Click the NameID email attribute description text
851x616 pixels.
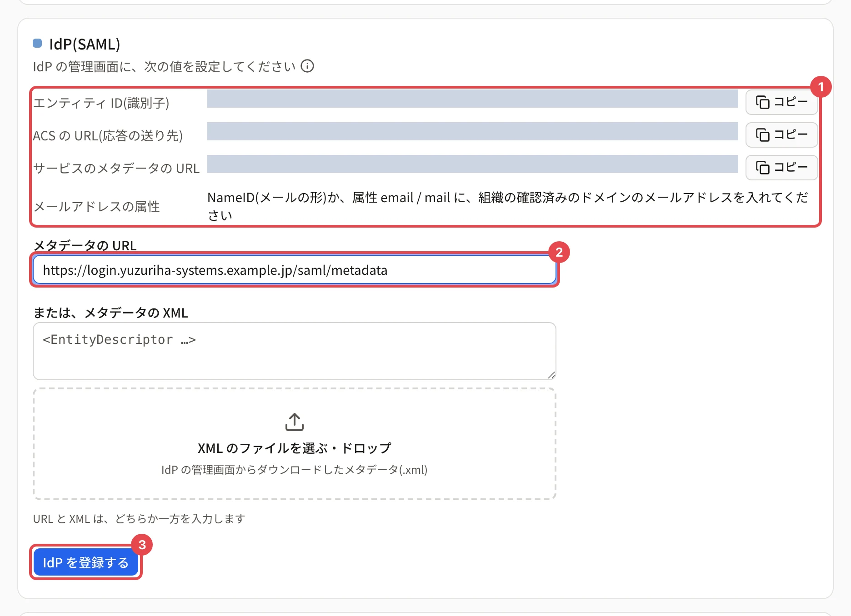pos(508,206)
